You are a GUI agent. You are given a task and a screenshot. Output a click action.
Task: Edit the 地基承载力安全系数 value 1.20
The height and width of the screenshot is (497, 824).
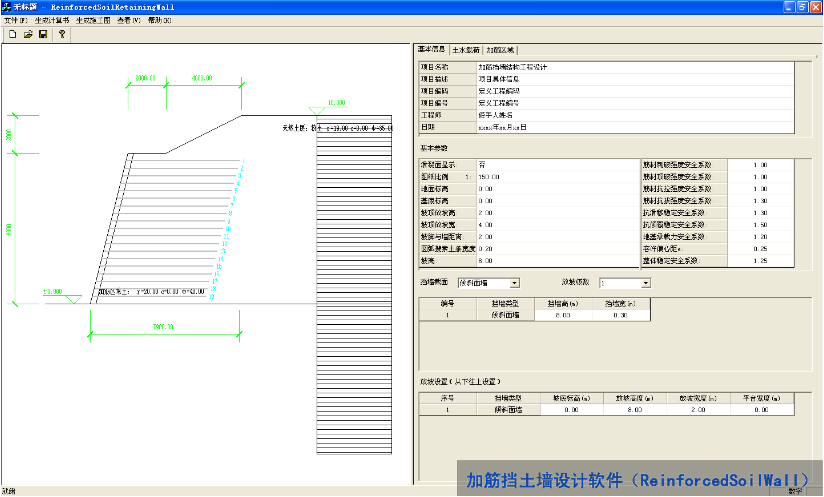click(x=760, y=237)
